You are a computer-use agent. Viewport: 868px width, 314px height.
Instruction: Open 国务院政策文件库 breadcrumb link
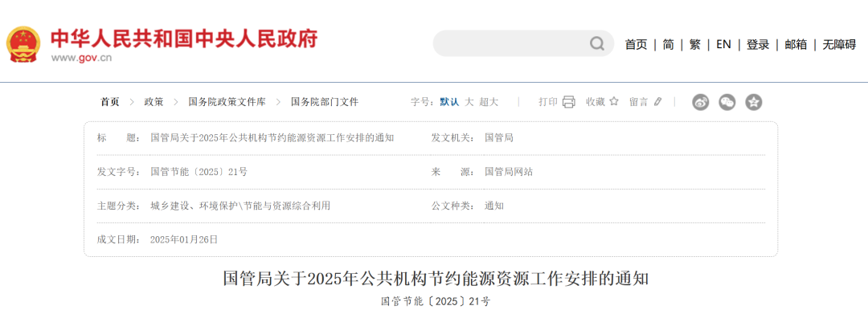[x=227, y=102]
